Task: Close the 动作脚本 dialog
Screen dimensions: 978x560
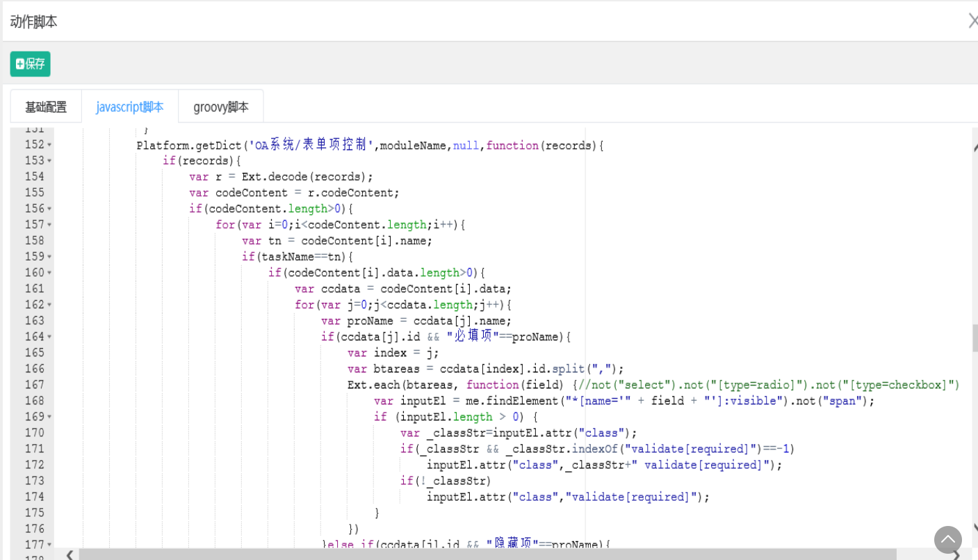Action: pos(972,22)
